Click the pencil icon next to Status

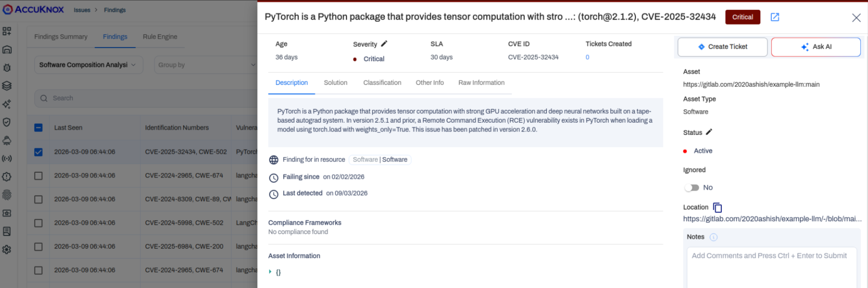[709, 132]
